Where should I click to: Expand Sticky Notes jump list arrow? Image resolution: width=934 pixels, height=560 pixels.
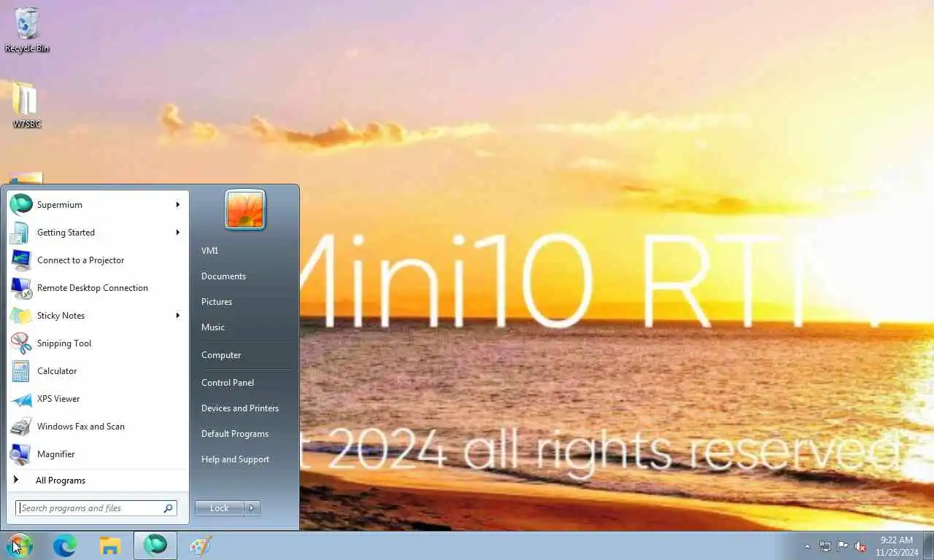click(177, 316)
